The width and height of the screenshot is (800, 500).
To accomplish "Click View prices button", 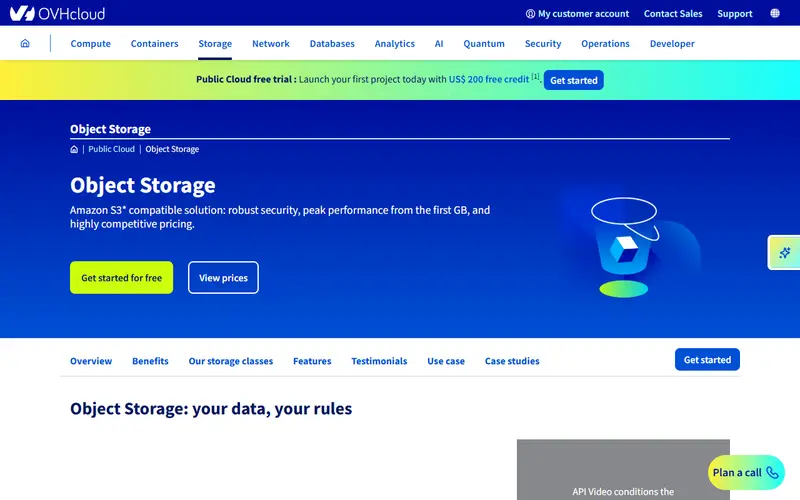I will 223,278.
